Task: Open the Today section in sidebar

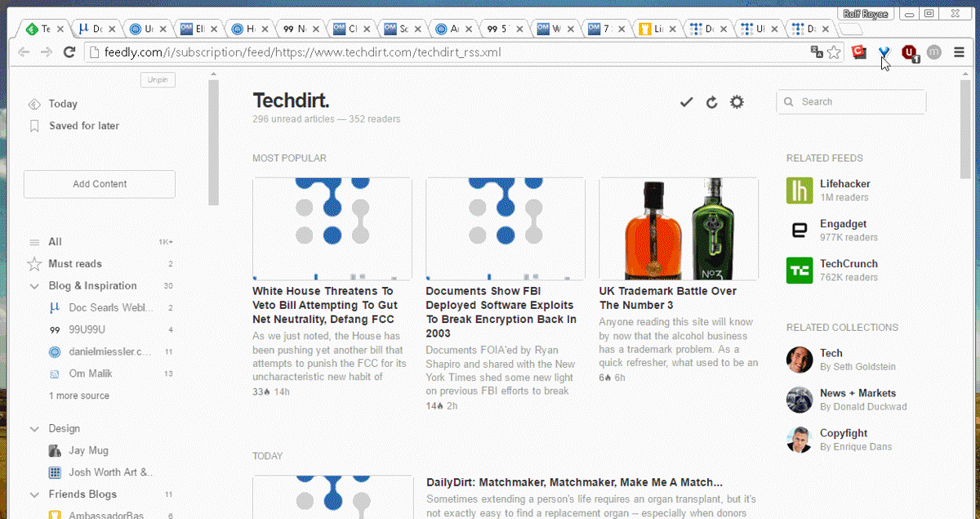Action: point(63,104)
